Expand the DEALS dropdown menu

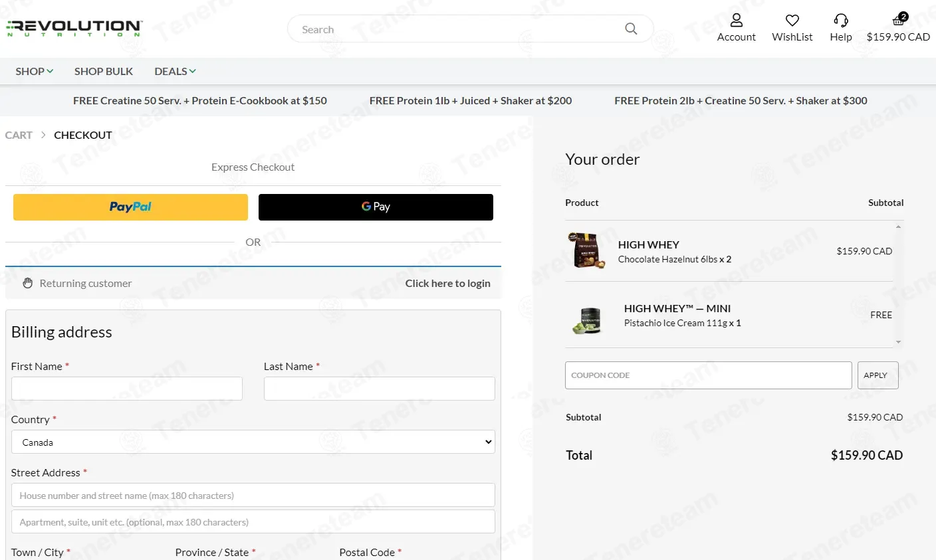[175, 71]
